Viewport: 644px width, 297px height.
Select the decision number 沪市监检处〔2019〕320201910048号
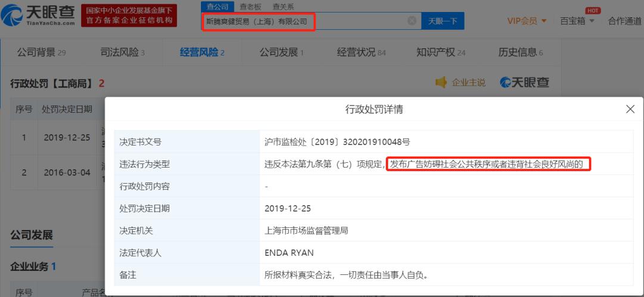click(x=337, y=142)
